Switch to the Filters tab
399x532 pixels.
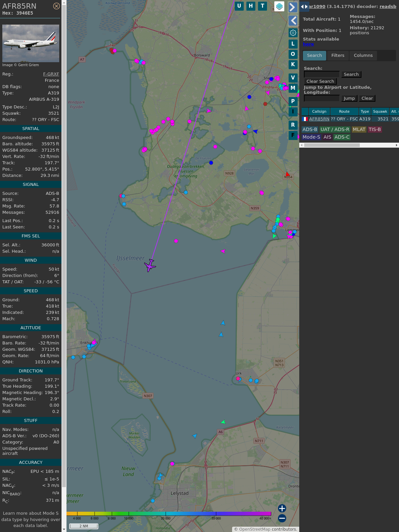[337, 56]
